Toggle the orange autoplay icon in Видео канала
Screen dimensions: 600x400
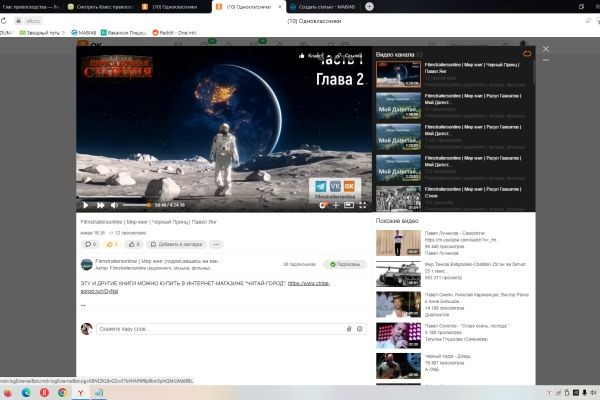click(527, 54)
